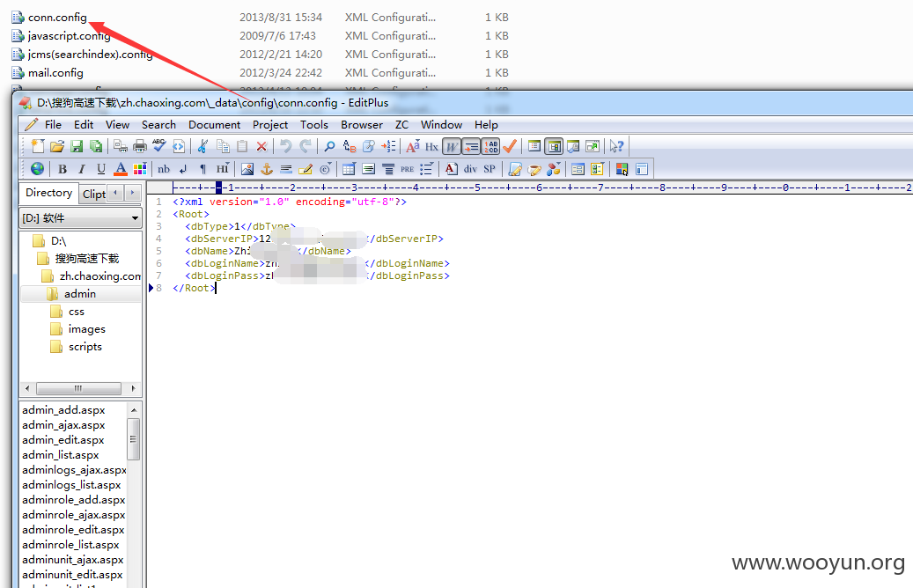Apply bold HTML tag
Viewport: 913px width, 588px height.
[x=63, y=169]
